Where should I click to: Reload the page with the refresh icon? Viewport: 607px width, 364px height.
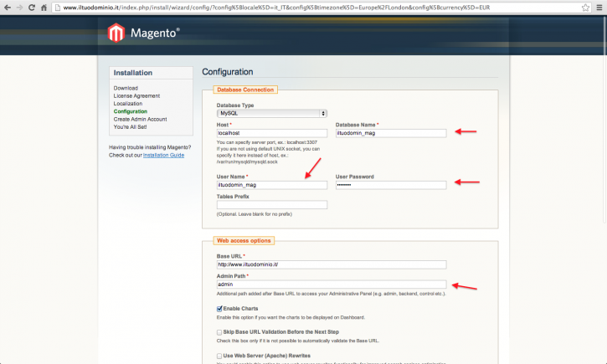32,8
